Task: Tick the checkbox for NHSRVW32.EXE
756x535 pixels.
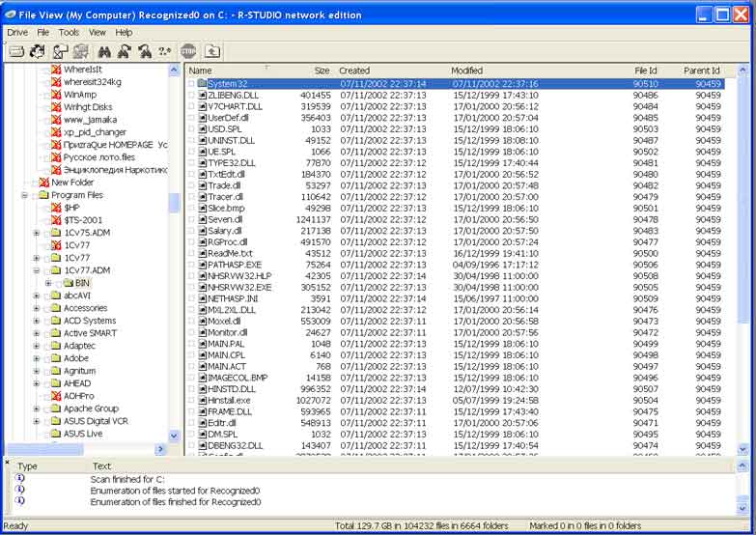Action: tap(191, 287)
